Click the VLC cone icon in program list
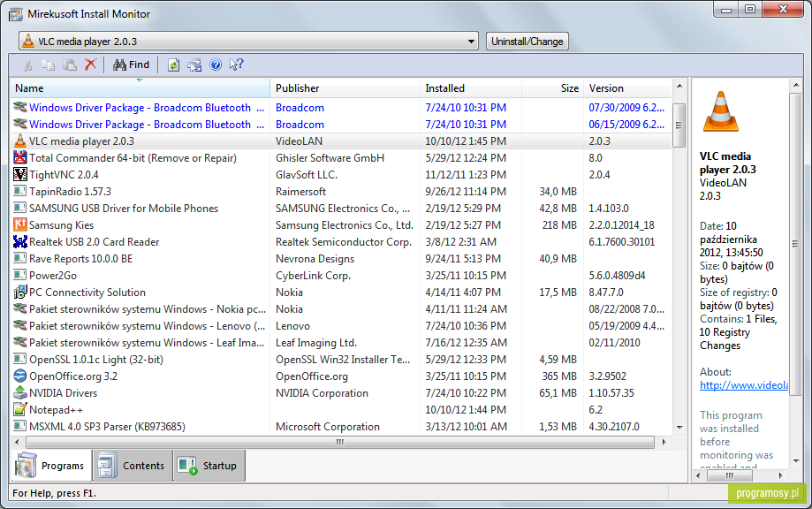The image size is (812, 509). click(x=19, y=141)
